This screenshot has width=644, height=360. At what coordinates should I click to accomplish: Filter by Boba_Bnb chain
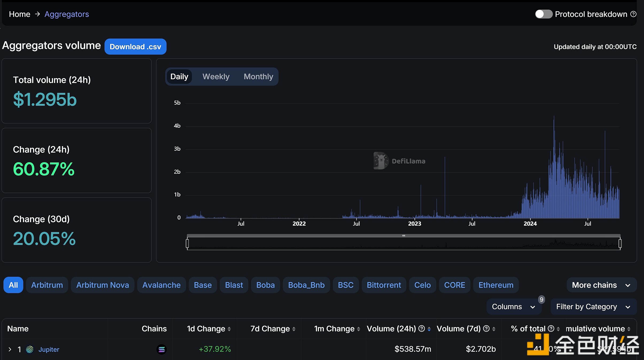coord(306,285)
